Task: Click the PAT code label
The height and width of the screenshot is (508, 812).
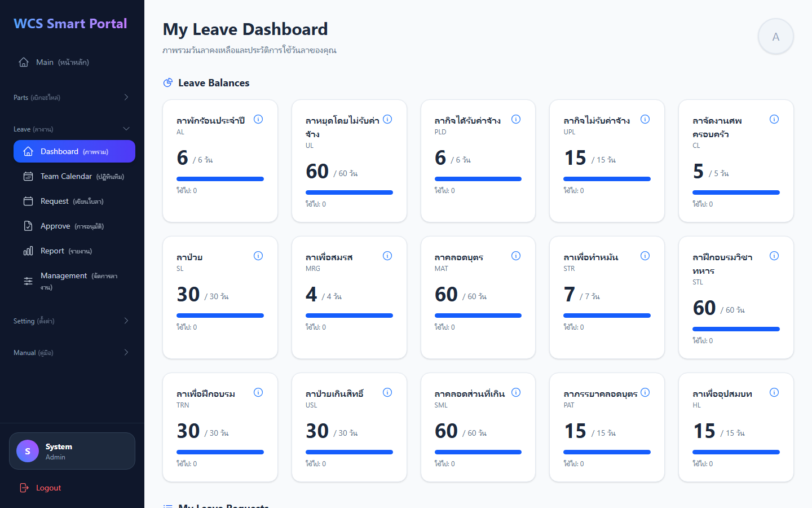Action: tap(569, 405)
